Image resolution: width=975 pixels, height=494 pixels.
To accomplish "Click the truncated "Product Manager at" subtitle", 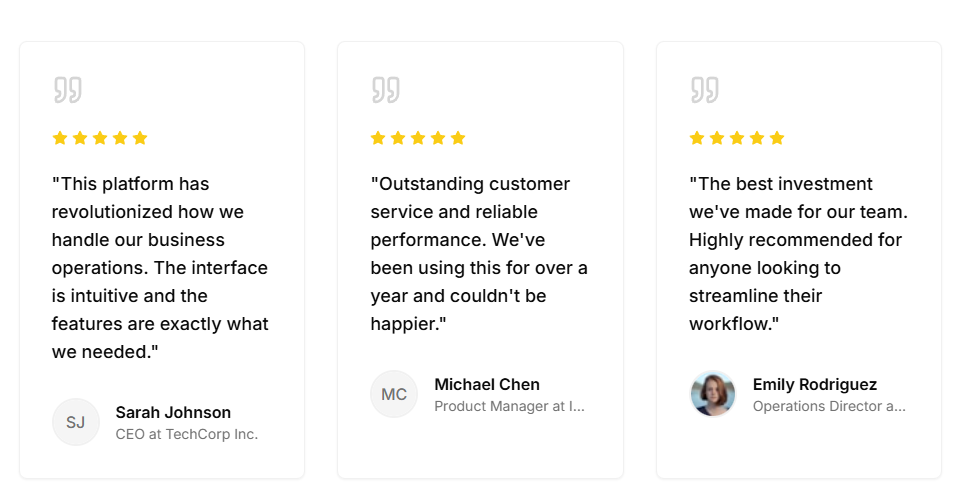I will point(509,406).
